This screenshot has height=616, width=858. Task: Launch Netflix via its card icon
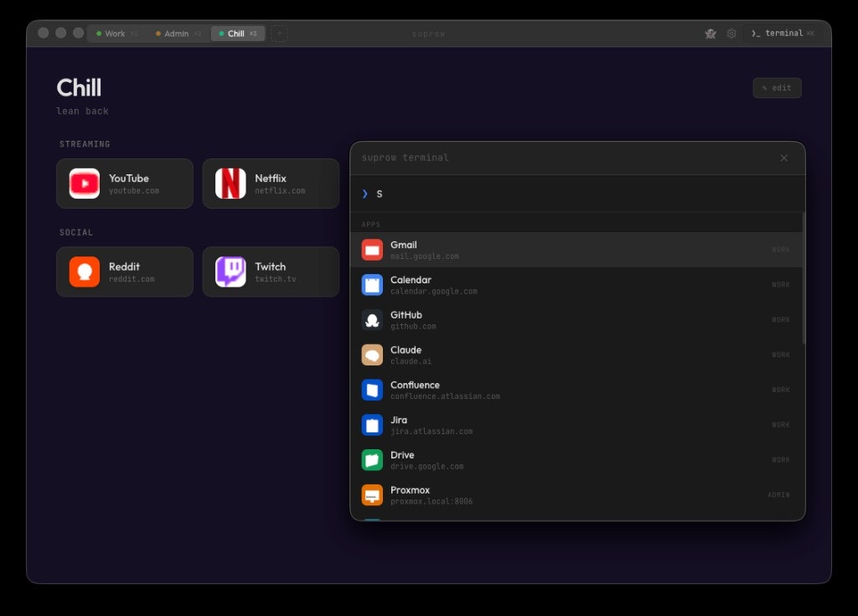point(230,184)
